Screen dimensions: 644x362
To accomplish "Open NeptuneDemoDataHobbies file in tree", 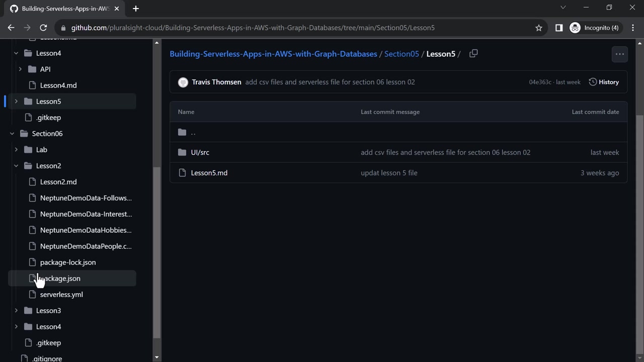I will [x=86, y=230].
